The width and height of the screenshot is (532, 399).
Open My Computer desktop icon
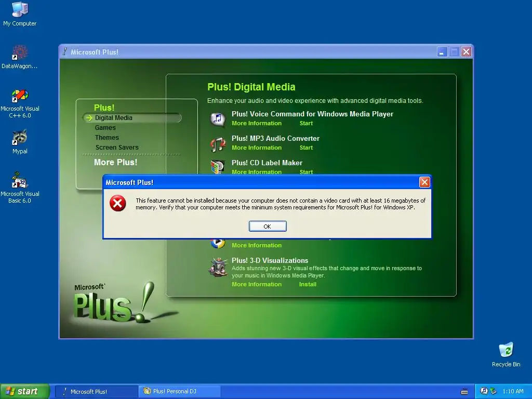(x=20, y=14)
